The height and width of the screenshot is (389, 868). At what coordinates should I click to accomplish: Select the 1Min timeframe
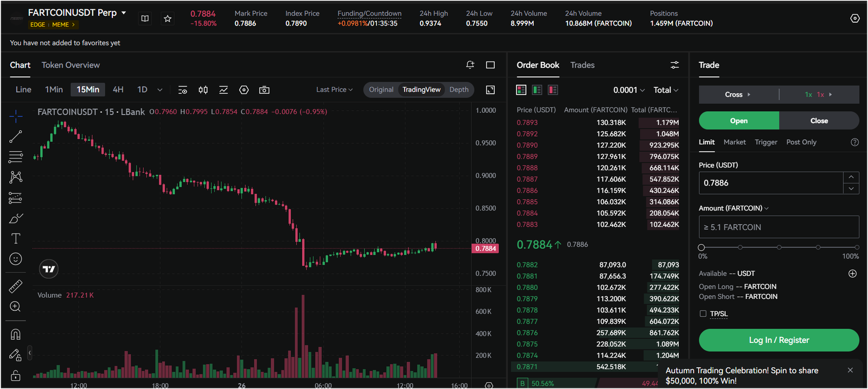(54, 90)
